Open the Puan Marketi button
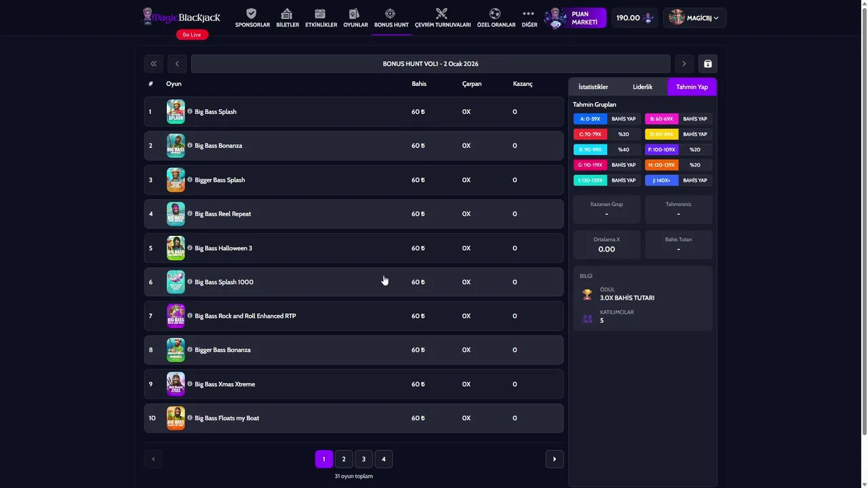 tap(575, 18)
